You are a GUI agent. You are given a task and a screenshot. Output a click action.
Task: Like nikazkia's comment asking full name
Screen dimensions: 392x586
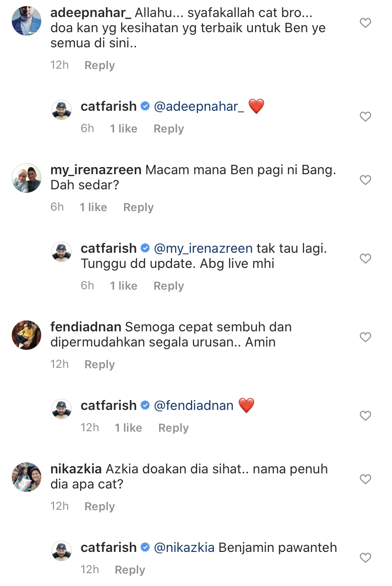click(365, 479)
